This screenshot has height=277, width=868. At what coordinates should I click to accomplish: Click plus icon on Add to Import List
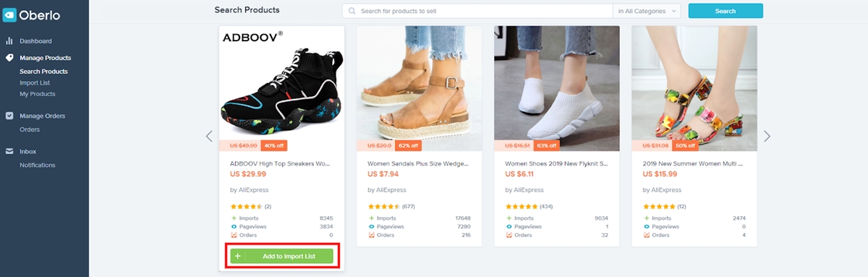tap(238, 256)
